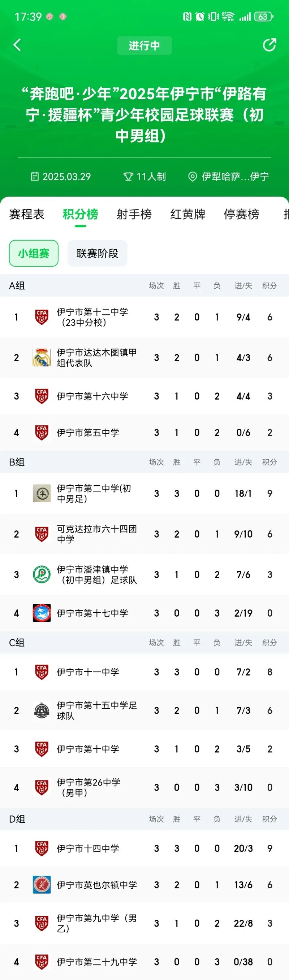Image resolution: width=289 pixels, height=980 pixels.
Task: Tap the Real Madrid crest team logo
Action: pos(42,357)
